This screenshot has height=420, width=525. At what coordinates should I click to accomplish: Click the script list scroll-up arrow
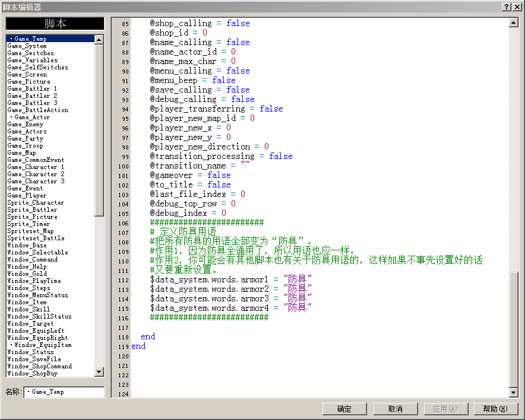click(x=99, y=40)
